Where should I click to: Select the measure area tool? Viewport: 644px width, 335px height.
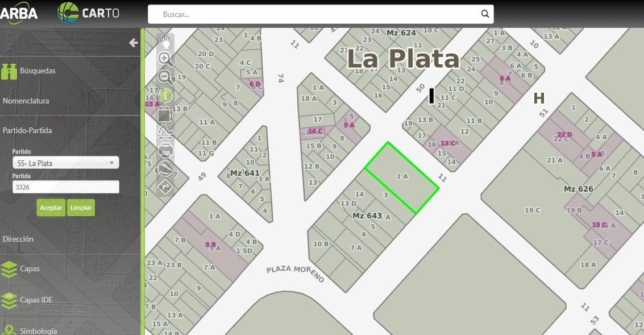165,115
